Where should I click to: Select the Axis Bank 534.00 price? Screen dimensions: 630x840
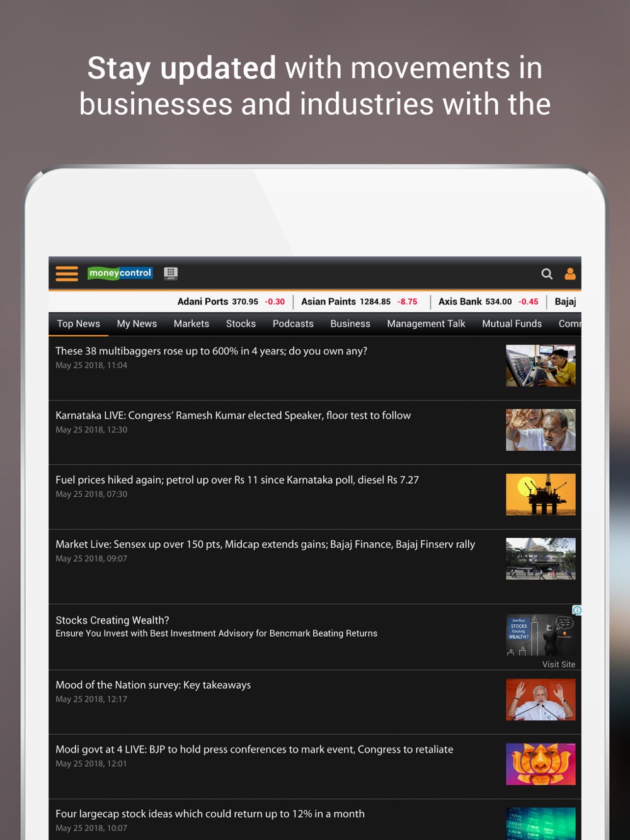point(498,302)
